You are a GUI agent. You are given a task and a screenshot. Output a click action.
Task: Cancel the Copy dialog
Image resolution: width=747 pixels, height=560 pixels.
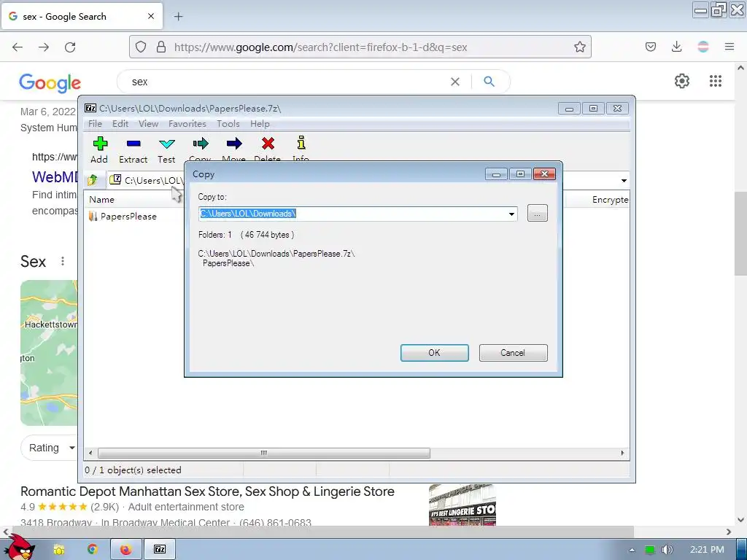[513, 353]
